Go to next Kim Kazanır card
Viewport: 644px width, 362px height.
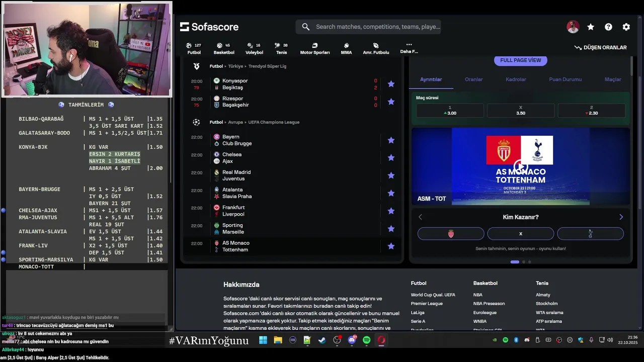coord(621,217)
